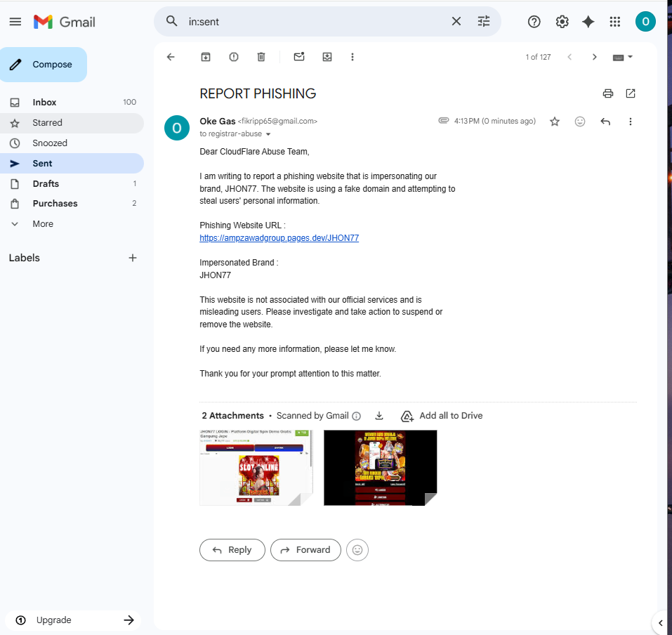Click the REPORT PHISHING subject heading
672x635 pixels.
point(258,93)
